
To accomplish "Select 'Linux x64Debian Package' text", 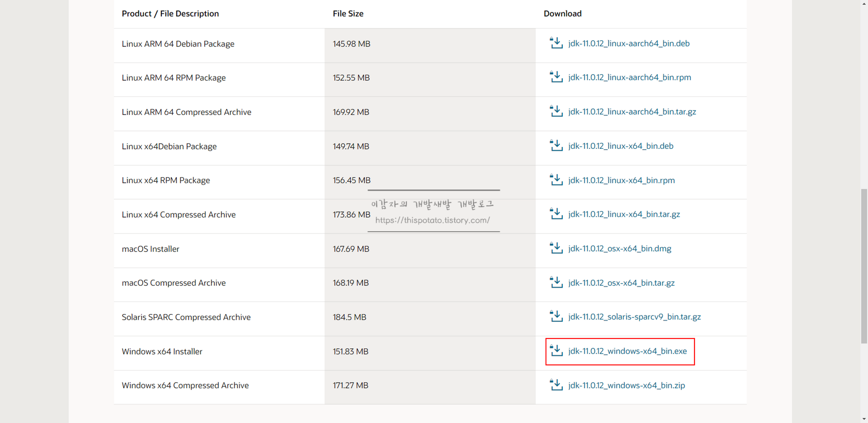I will (169, 146).
